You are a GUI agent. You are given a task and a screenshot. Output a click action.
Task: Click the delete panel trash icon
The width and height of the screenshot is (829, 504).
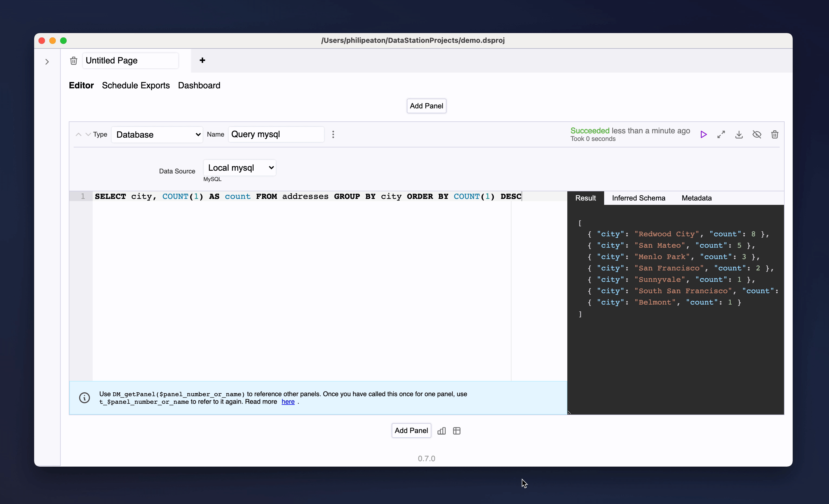[x=775, y=134]
